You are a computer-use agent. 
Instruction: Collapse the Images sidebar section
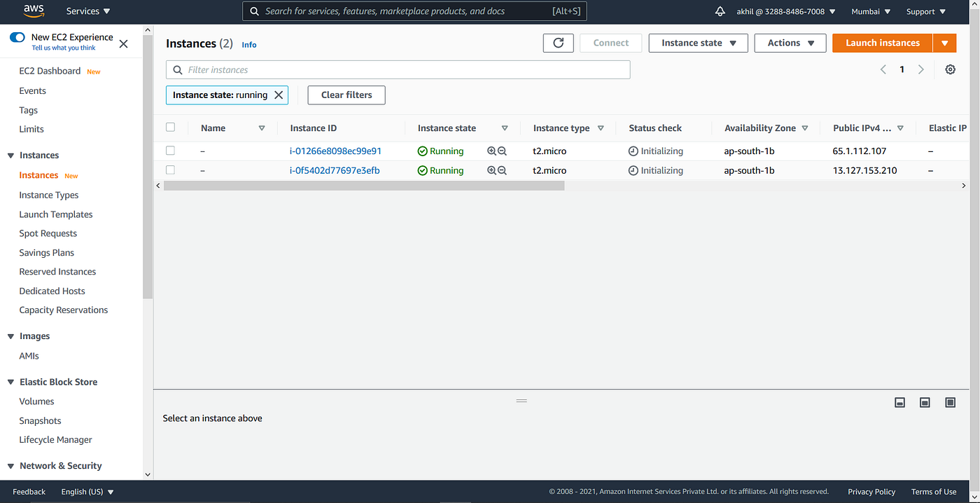click(10, 336)
